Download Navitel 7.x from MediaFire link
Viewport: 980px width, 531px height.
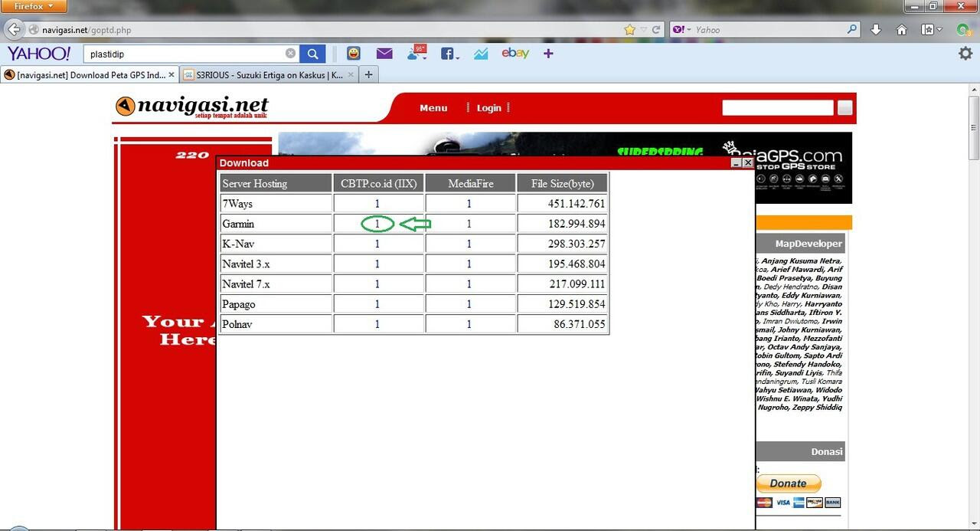click(469, 284)
